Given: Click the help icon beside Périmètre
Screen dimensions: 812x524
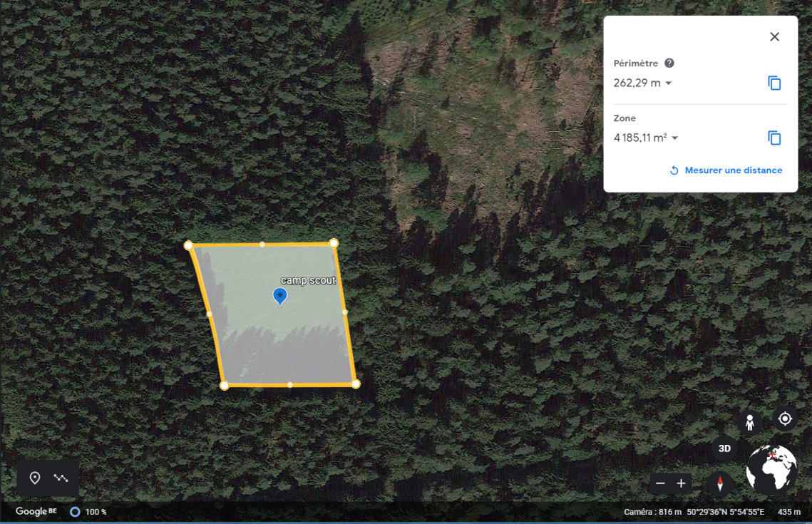Looking at the screenshot, I should point(669,63).
